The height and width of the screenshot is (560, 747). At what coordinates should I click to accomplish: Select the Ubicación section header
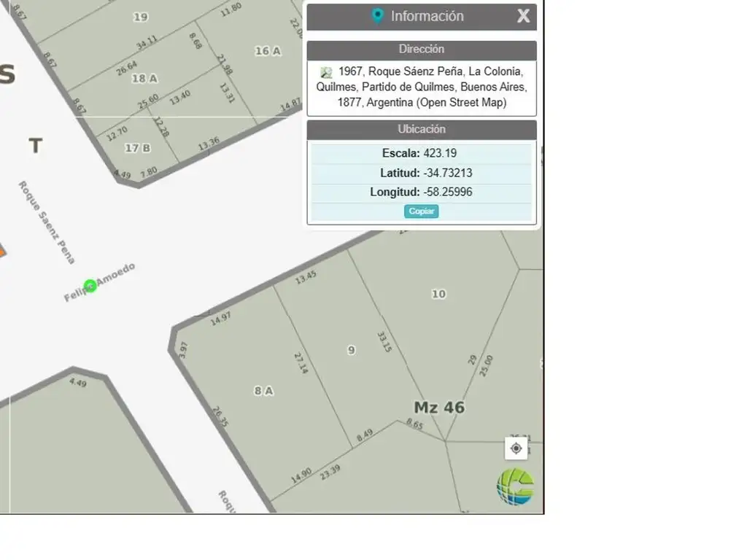click(x=421, y=129)
